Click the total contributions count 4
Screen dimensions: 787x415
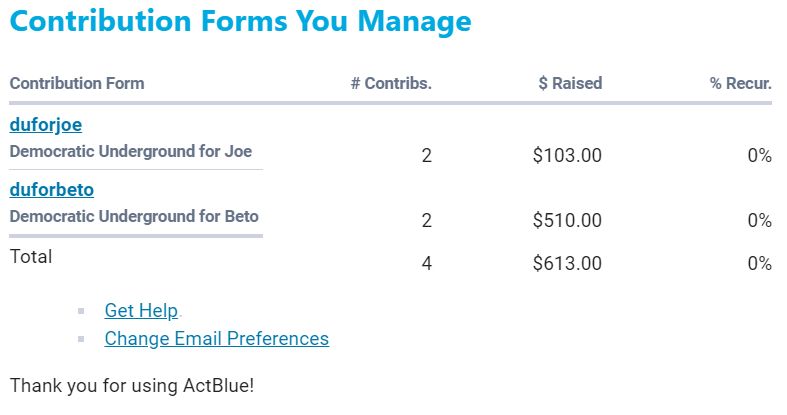[x=426, y=264]
